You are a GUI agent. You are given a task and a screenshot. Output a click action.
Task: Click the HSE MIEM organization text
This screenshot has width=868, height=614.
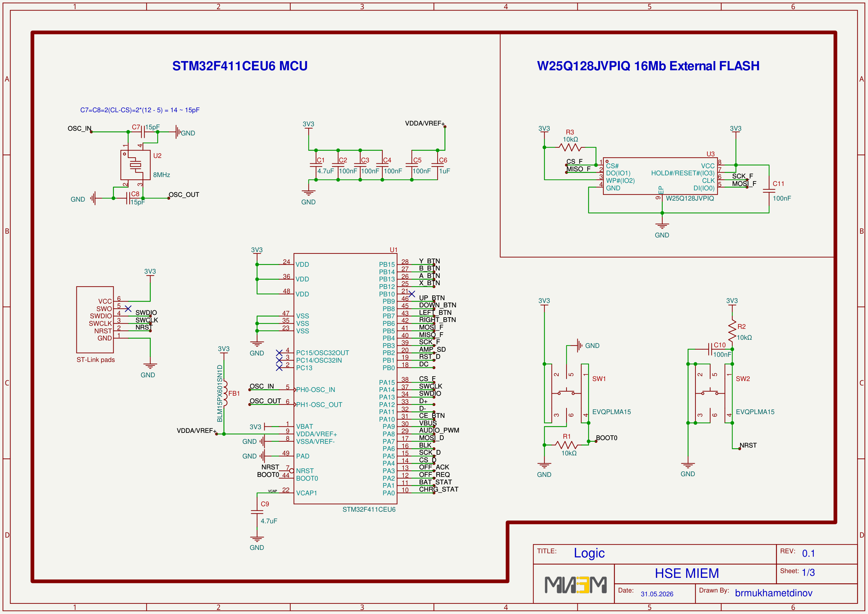point(687,573)
